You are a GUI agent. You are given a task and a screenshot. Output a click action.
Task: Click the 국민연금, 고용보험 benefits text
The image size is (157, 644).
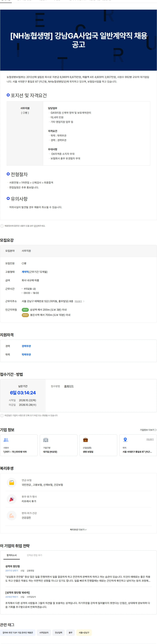point(42,484)
